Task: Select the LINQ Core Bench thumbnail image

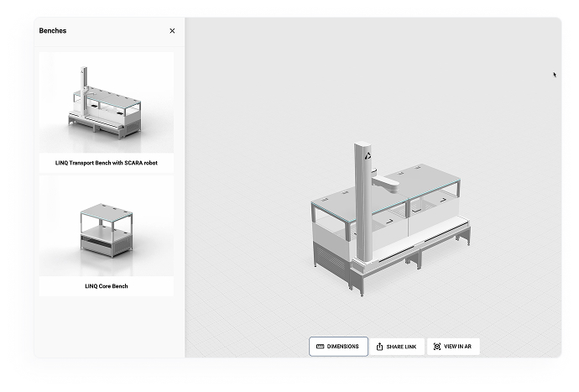Action: click(x=106, y=227)
